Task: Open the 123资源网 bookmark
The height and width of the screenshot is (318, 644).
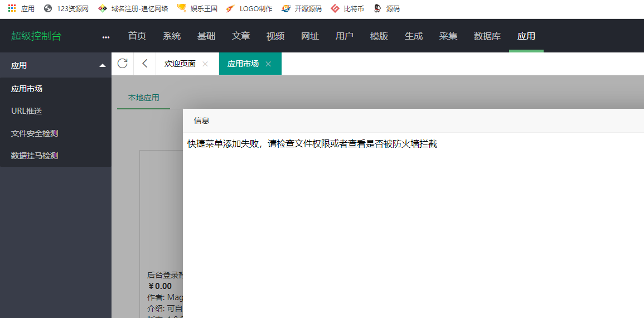Action: pos(66,8)
